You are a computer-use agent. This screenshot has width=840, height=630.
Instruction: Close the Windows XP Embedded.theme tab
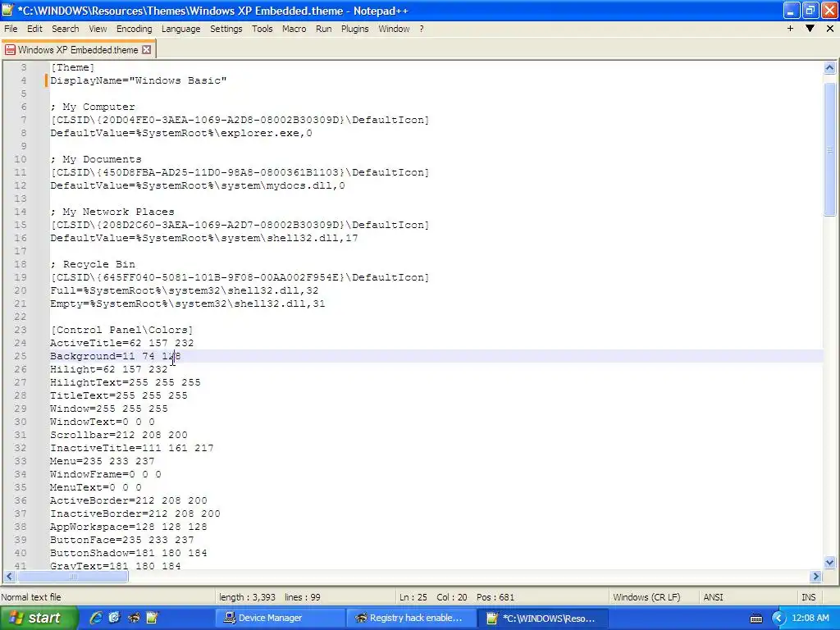(x=146, y=50)
